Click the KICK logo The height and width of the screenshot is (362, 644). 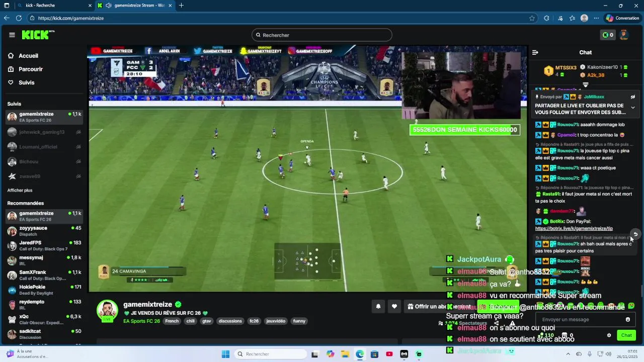[38, 35]
